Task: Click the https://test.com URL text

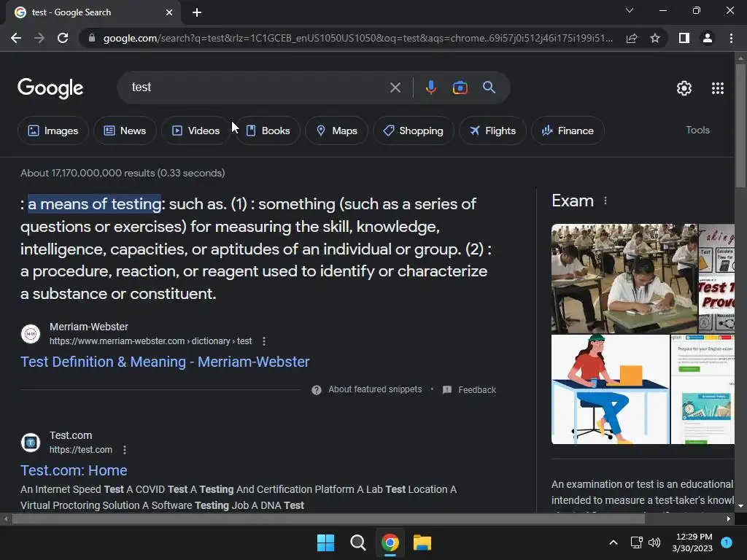Action: coord(81,449)
